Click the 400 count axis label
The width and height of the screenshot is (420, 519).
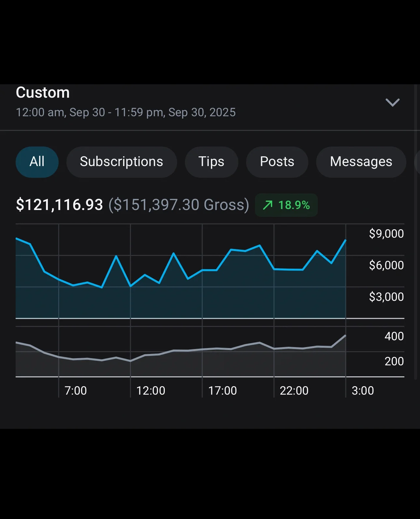point(394,336)
